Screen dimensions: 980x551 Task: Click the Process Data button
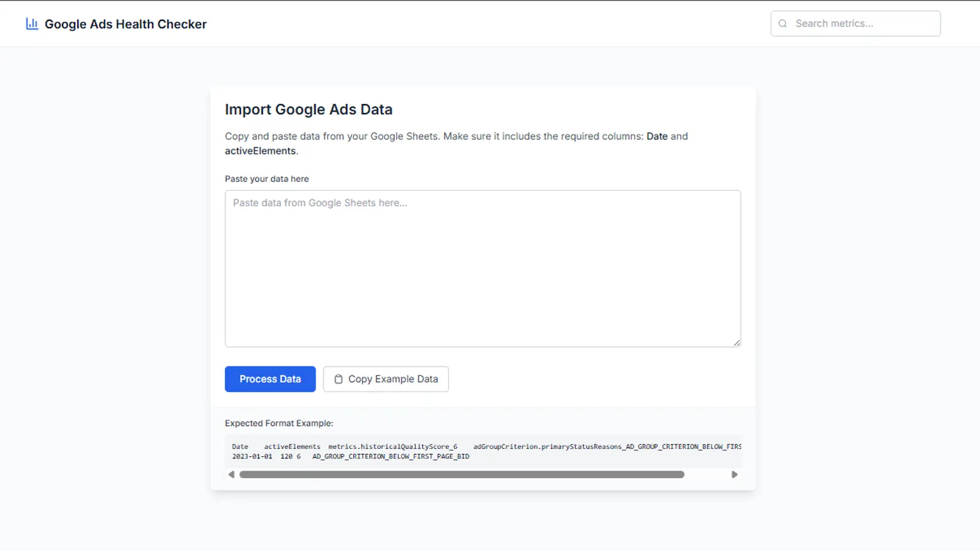(x=270, y=379)
